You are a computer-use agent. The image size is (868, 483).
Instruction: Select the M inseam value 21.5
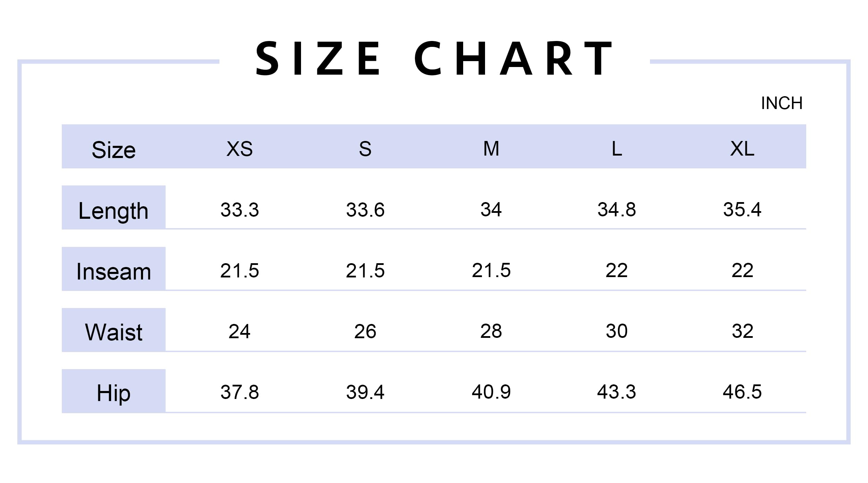point(491,270)
